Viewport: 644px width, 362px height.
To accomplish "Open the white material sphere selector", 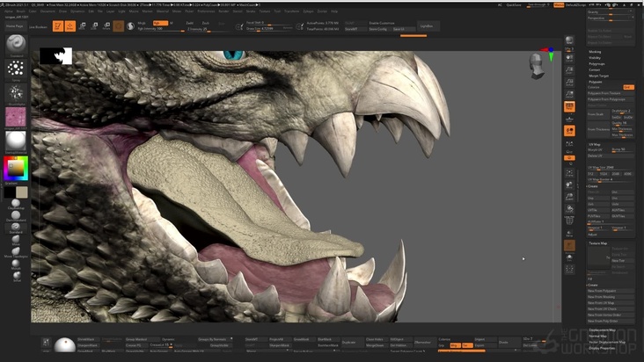I will (16, 141).
